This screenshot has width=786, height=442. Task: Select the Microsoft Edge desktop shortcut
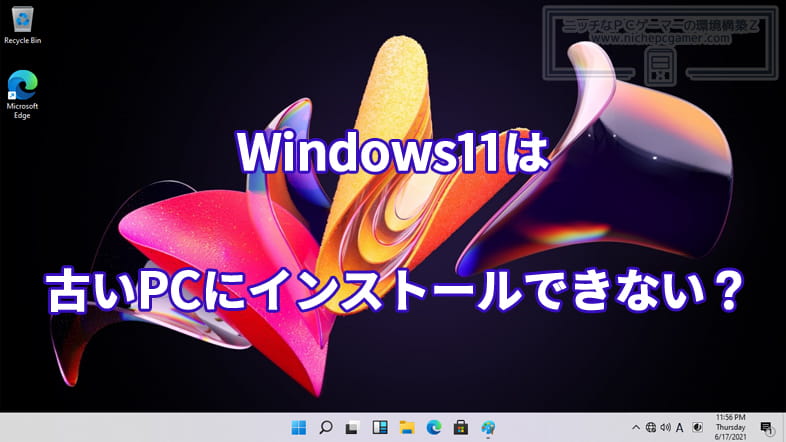22,94
